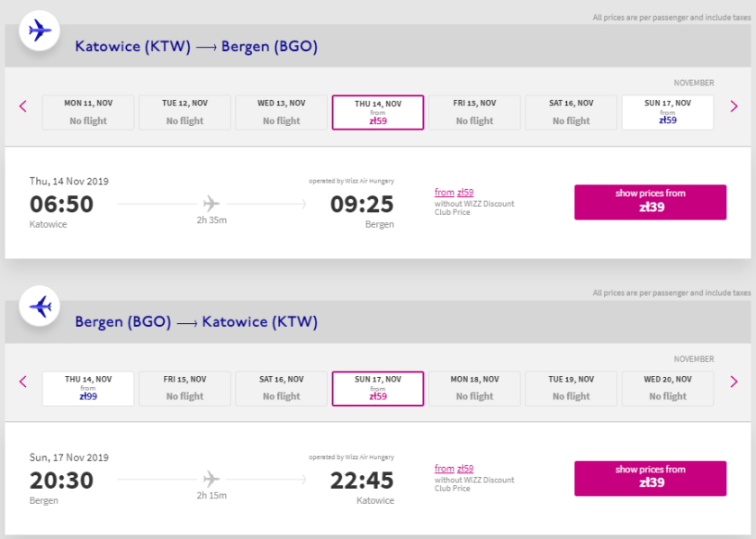Click the outbound flight plane icon

click(x=40, y=31)
